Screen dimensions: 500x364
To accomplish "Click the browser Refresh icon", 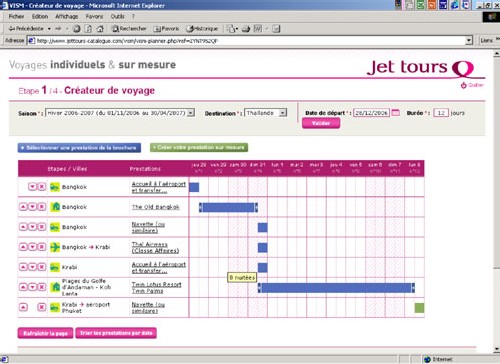I will pyautogui.click(x=88, y=29).
